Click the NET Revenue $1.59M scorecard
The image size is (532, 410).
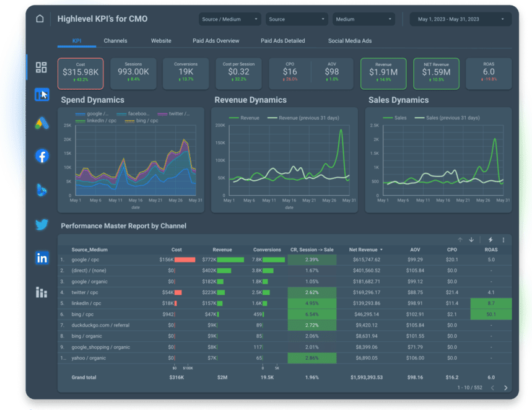click(437, 74)
